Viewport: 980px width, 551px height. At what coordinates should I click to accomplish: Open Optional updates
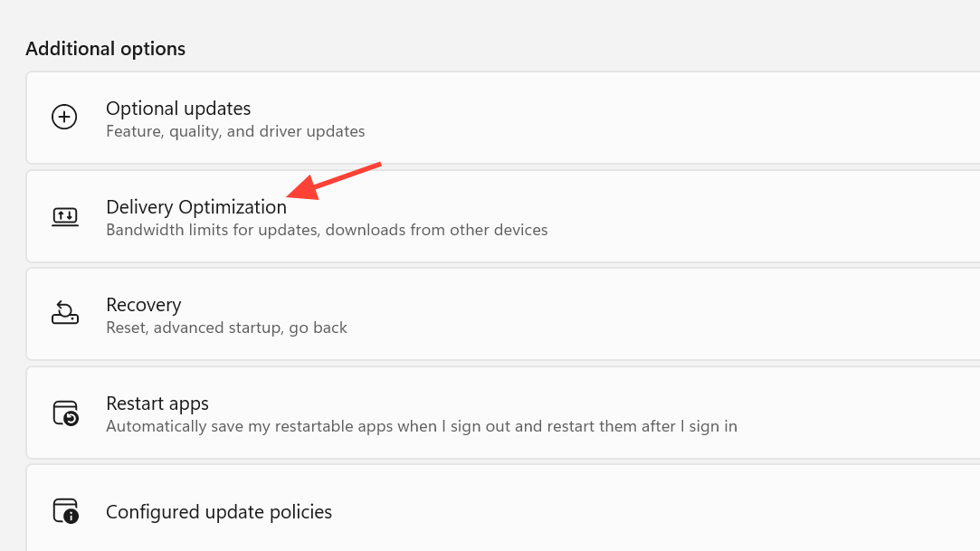[x=178, y=109]
